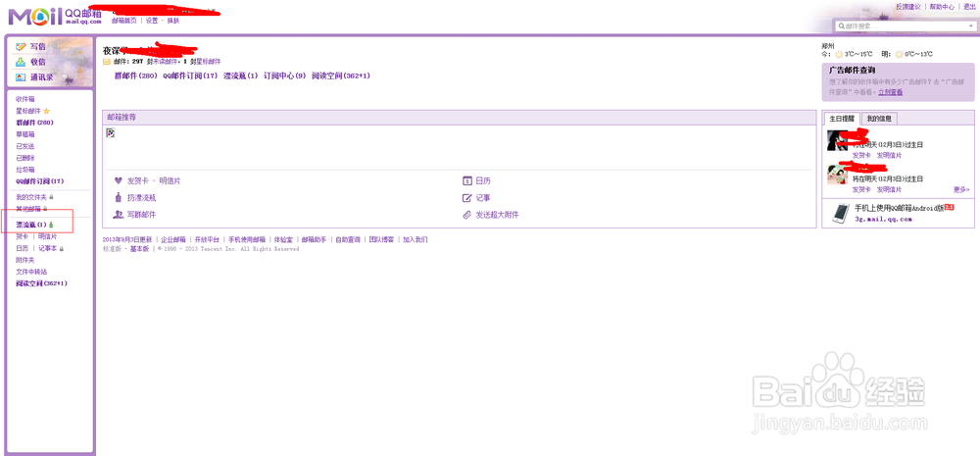Image resolution: width=980 pixels, height=456 pixels.
Task: Open 团队博客 footer link
Action: point(381,239)
